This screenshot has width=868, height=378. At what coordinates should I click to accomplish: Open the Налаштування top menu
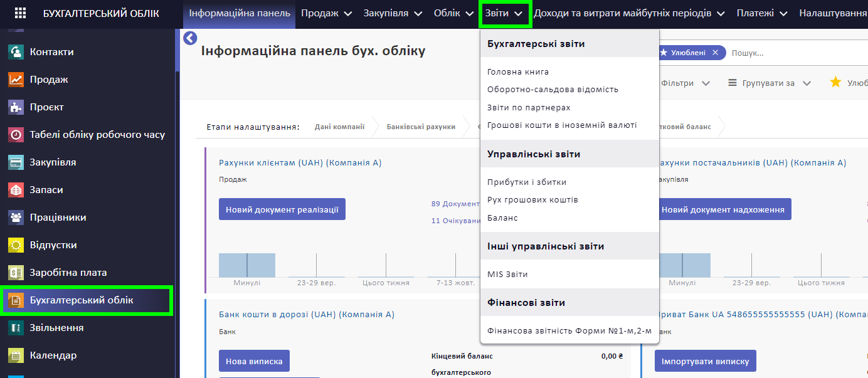pos(833,13)
